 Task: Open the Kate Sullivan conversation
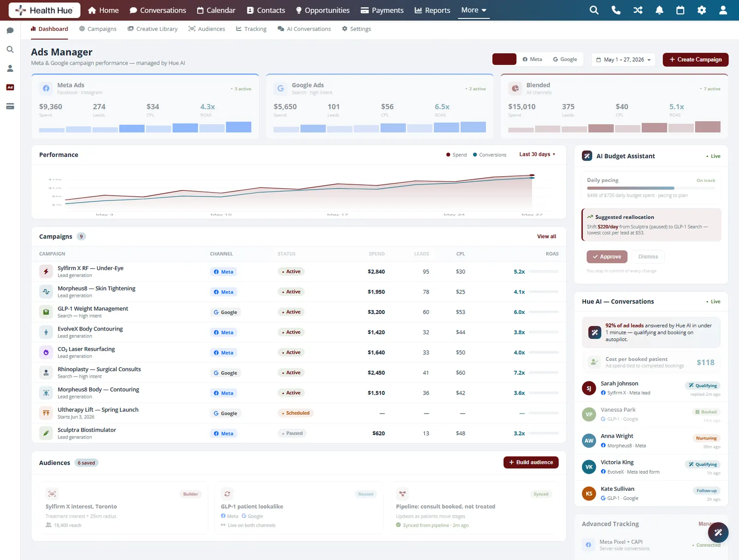coord(651,494)
